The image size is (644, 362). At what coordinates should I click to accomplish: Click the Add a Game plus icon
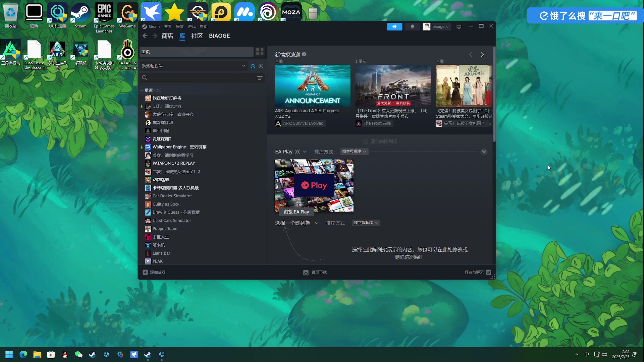click(145, 272)
